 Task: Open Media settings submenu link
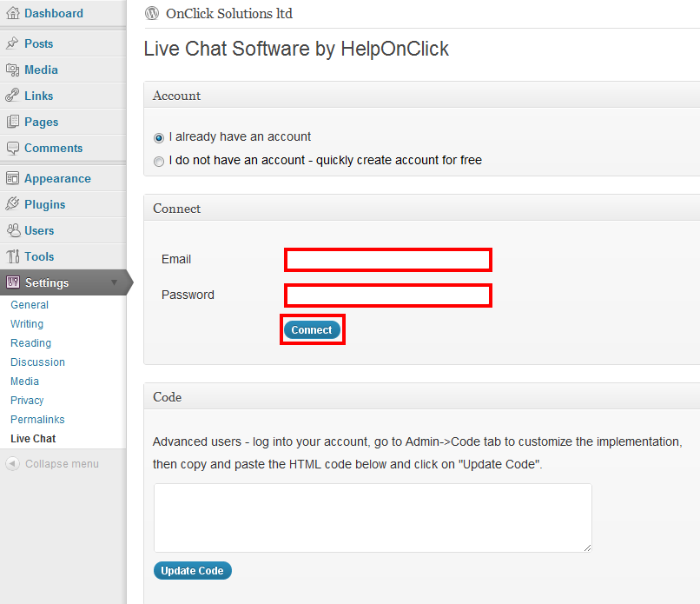[24, 381]
